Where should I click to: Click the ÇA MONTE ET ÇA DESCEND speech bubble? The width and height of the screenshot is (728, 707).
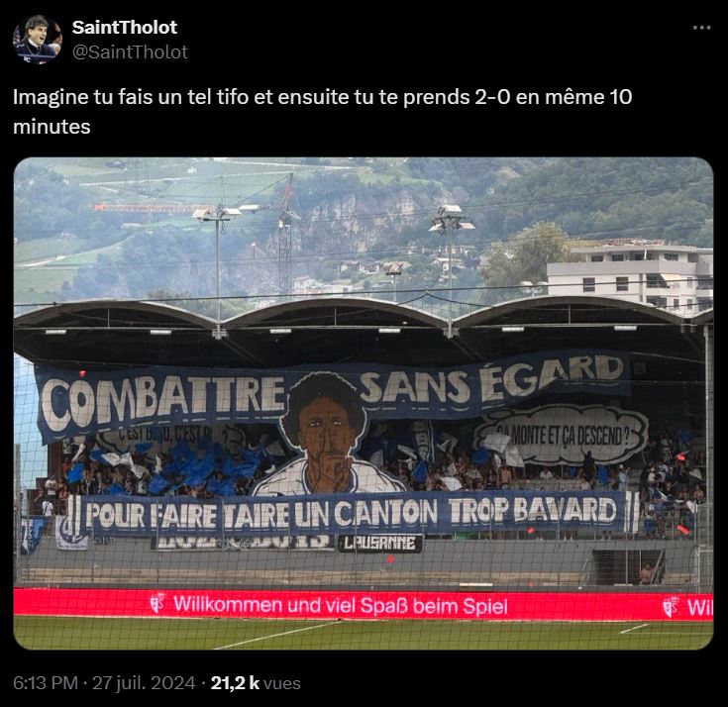click(563, 436)
